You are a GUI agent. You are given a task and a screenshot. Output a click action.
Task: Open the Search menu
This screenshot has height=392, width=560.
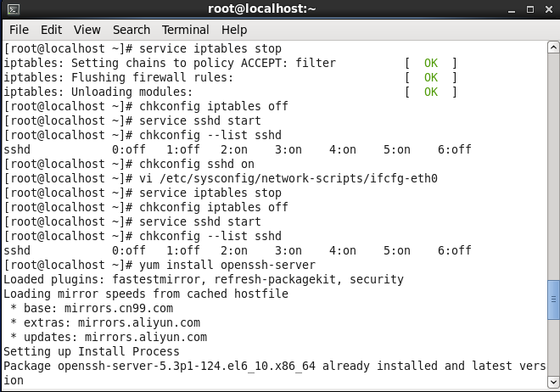[131, 30]
